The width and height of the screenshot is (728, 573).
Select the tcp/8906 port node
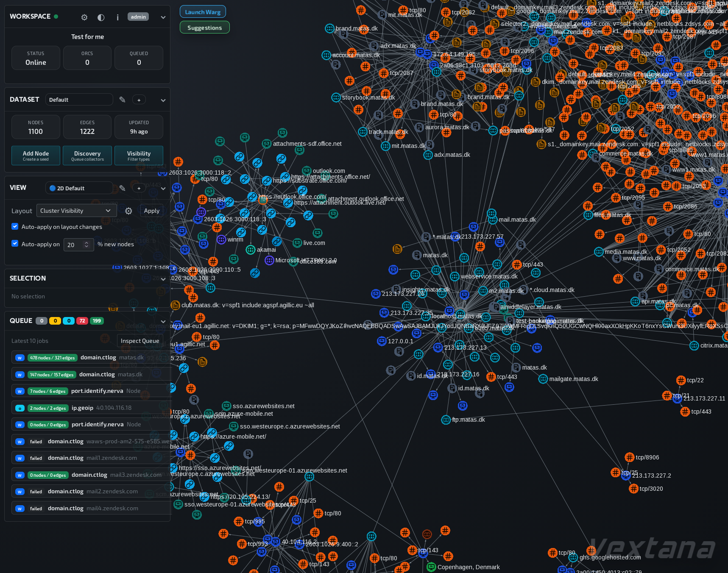tap(629, 457)
